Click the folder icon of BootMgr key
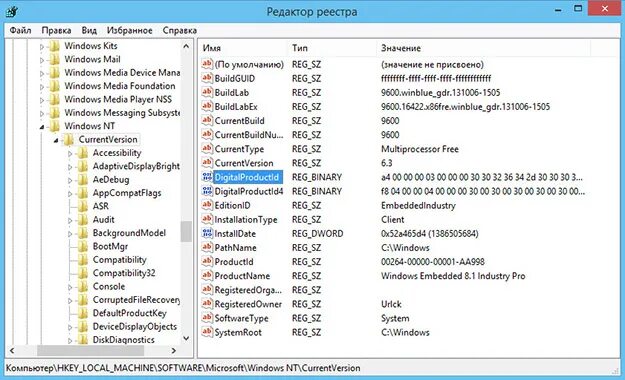This screenshot has height=380, width=625. click(83, 246)
